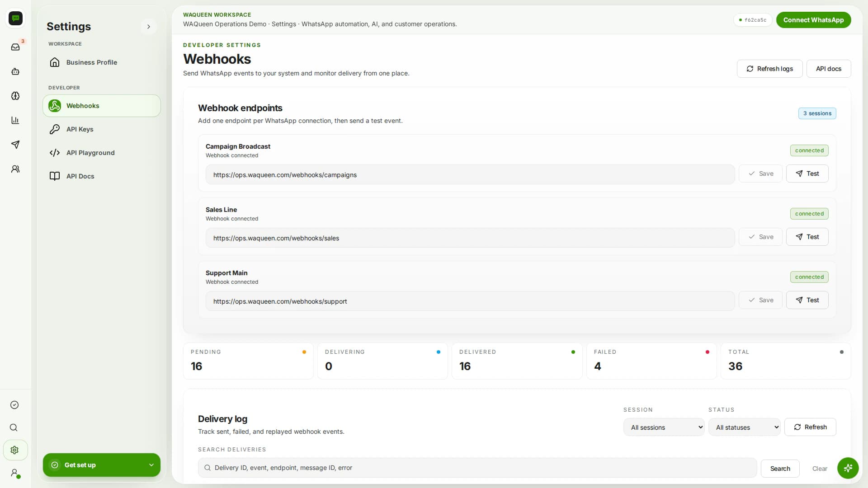
Task: Select the Delivering stat card
Action: pos(382,361)
